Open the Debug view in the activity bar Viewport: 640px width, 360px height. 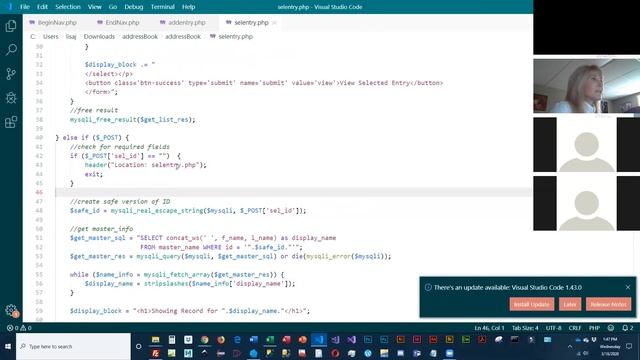pos(11,98)
